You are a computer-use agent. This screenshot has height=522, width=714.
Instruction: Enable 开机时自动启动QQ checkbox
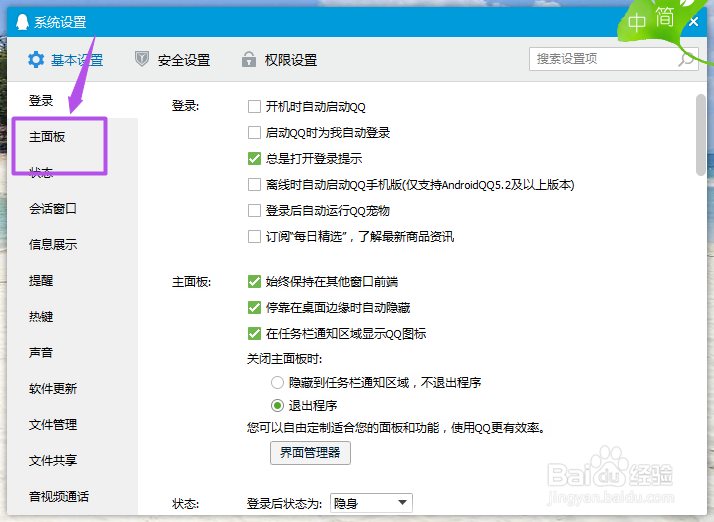(x=254, y=107)
